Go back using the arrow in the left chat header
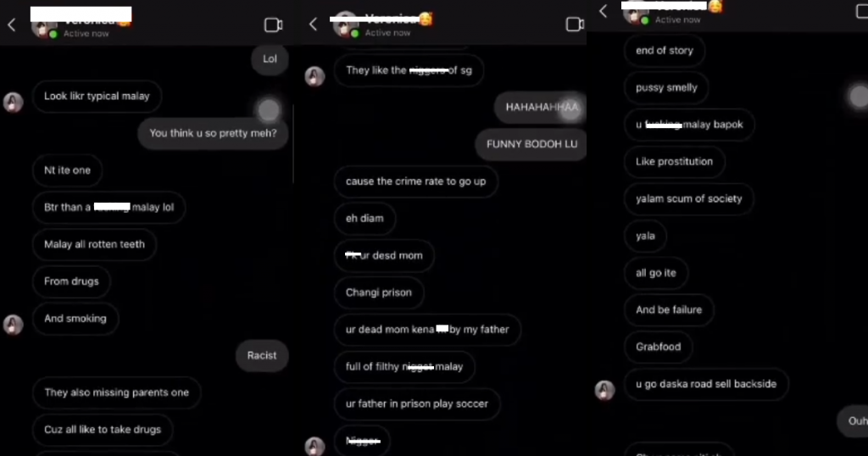The image size is (868, 456). [x=11, y=25]
